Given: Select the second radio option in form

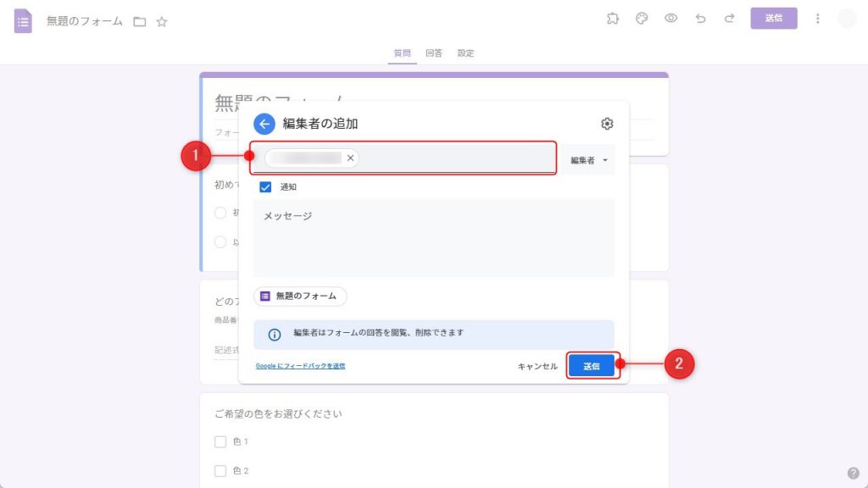Looking at the screenshot, I should [220, 241].
